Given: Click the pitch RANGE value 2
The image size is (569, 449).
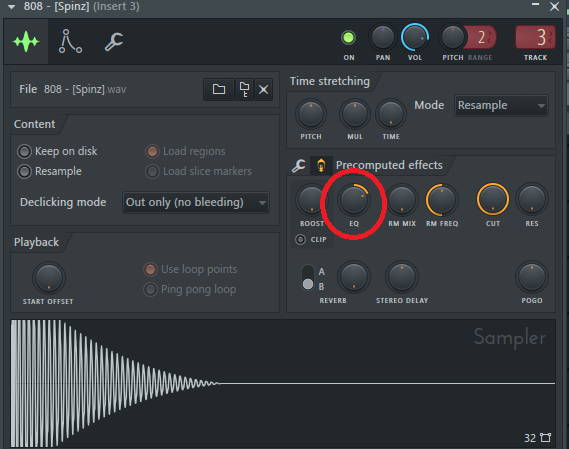Looking at the screenshot, I should 482,37.
